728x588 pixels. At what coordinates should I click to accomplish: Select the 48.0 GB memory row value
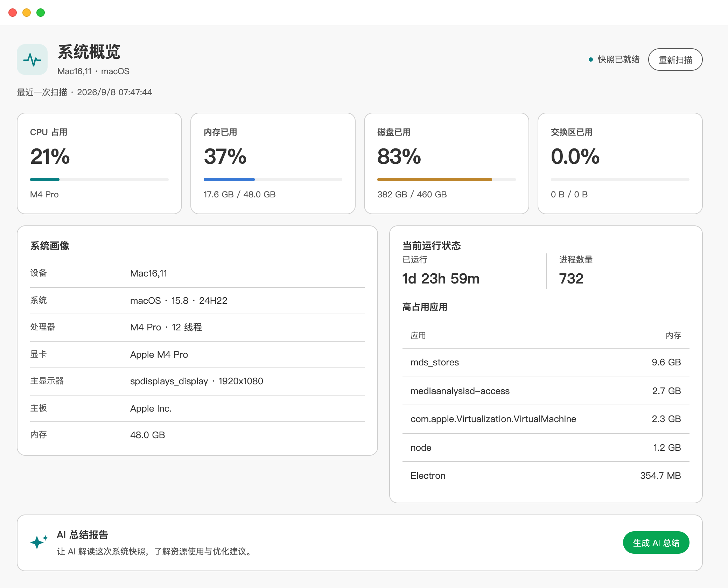click(147, 435)
